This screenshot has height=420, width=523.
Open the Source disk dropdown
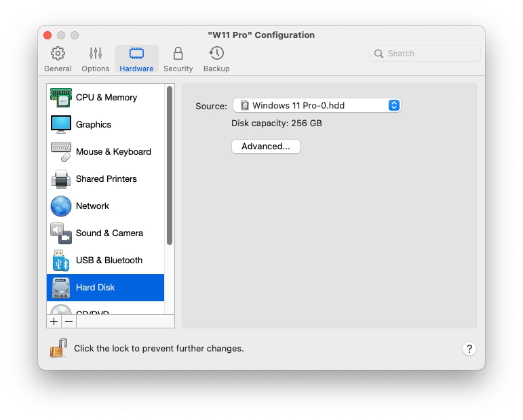pyautogui.click(x=316, y=106)
